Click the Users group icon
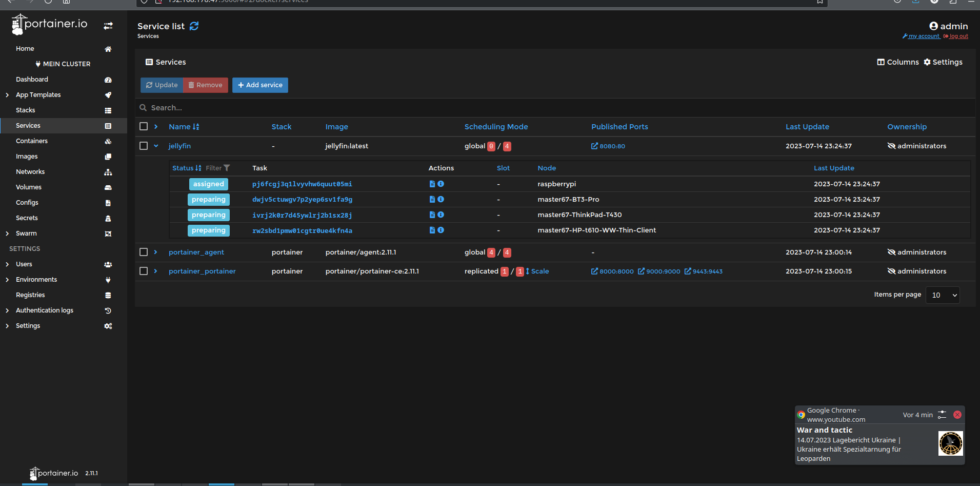980x486 pixels. coord(108,264)
